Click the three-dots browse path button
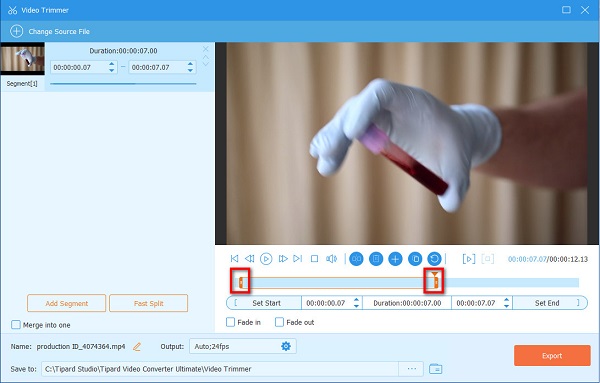 point(411,369)
